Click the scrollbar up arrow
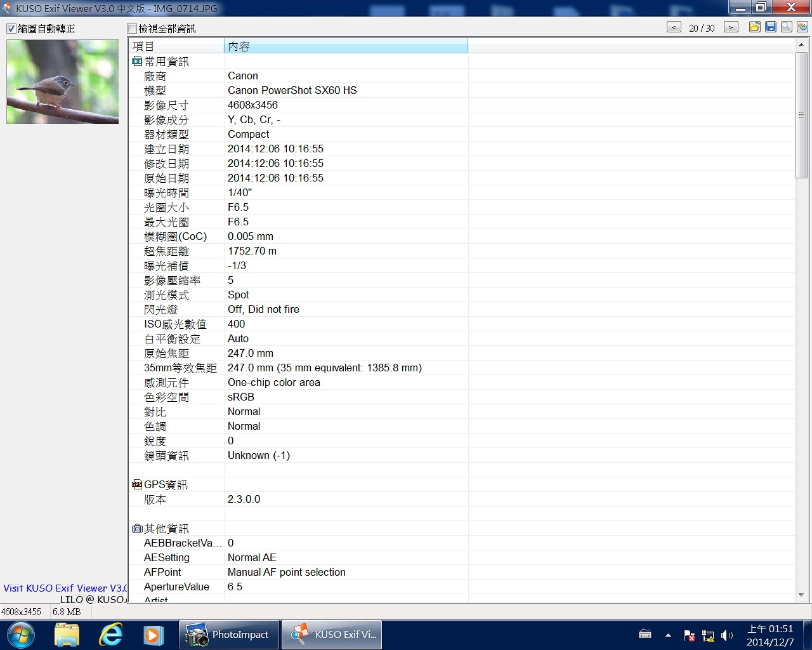Screen dimensions: 812x650 801,45
